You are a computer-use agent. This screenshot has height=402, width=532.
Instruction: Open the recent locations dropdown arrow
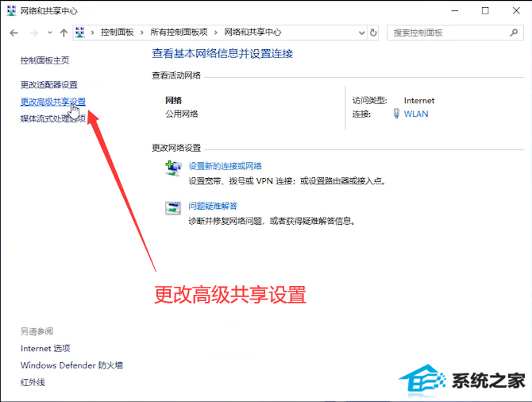(50, 33)
